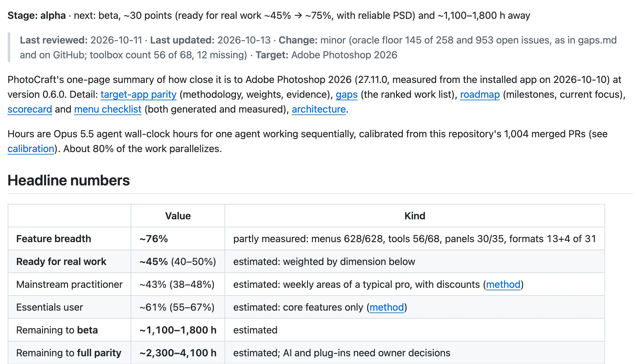Open the gaps ranked work list link
640x364 pixels.
click(x=347, y=94)
